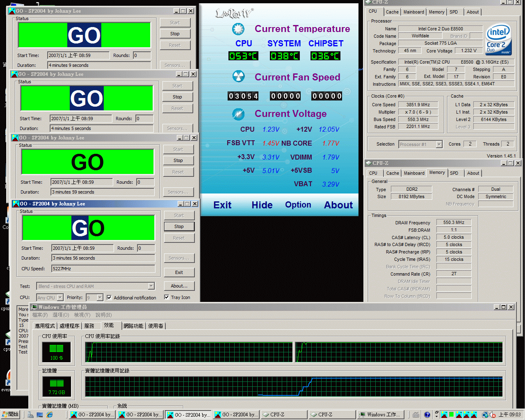This screenshot has height=420, width=525.
Task: Click Hide in the LanParty monitor
Action: pos(262,205)
